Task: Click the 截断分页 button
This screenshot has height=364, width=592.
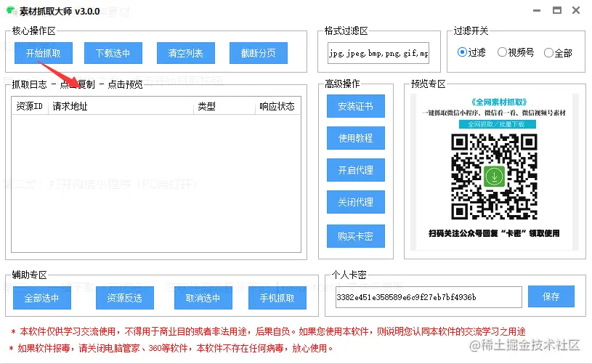Action: [259, 53]
